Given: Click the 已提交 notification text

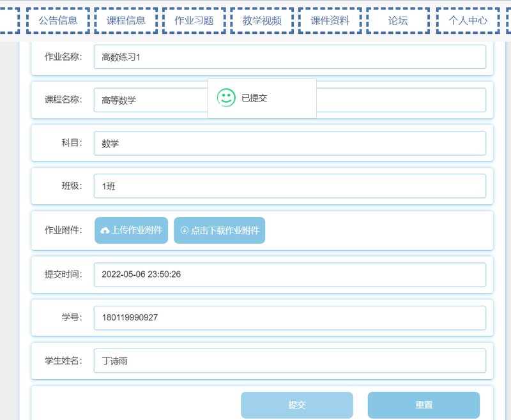Looking at the screenshot, I should coord(254,98).
